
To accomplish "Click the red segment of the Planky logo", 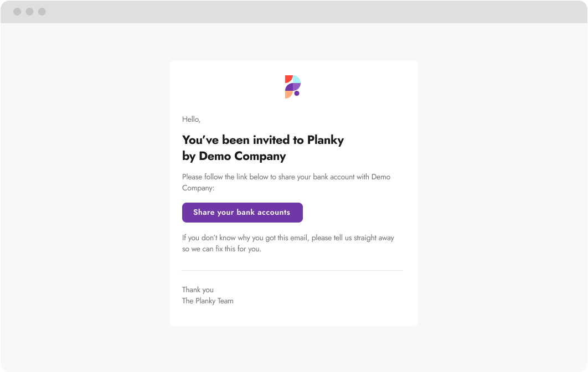I will (x=288, y=79).
